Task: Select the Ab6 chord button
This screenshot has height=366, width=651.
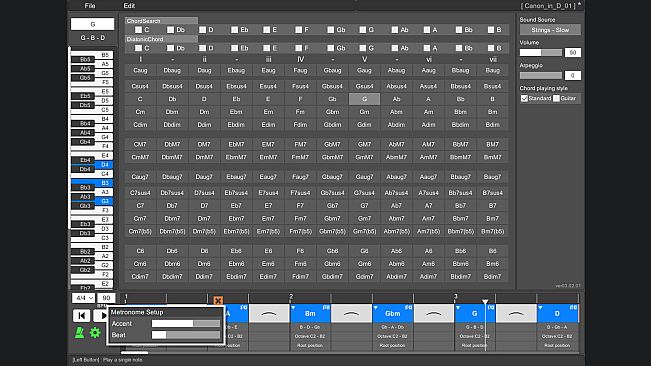Action: click(396, 251)
